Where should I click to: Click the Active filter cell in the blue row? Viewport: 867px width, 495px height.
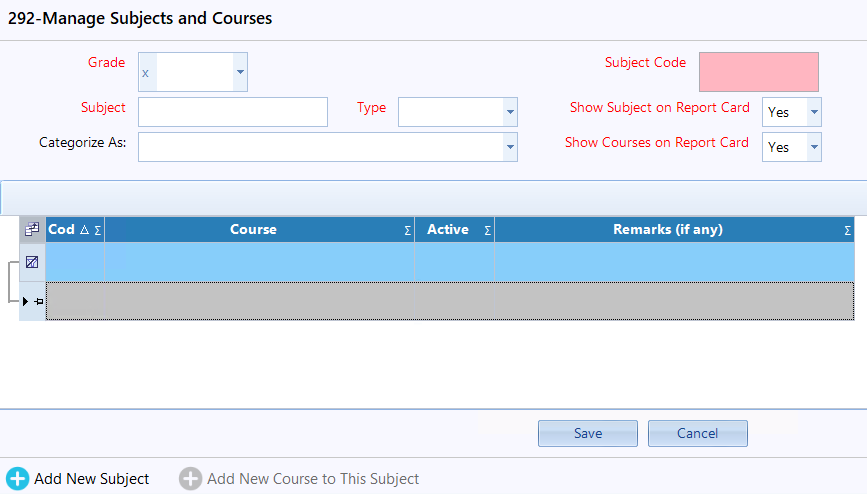(455, 262)
